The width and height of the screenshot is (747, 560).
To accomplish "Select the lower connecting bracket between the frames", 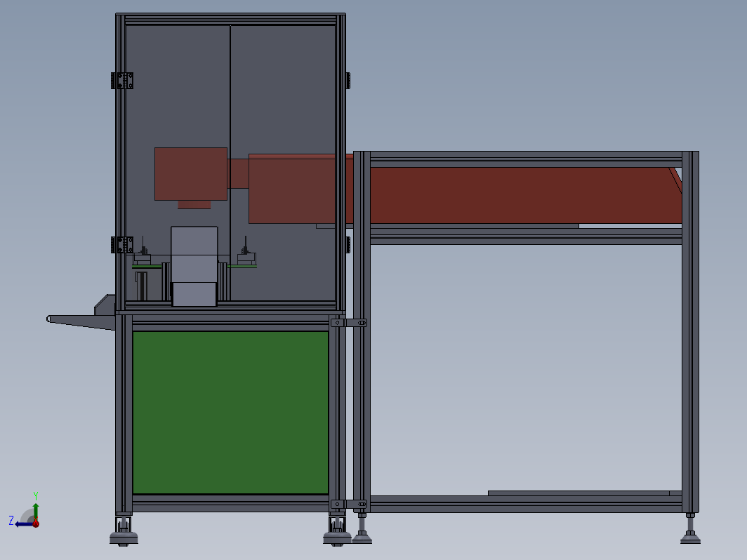I will [x=349, y=504].
